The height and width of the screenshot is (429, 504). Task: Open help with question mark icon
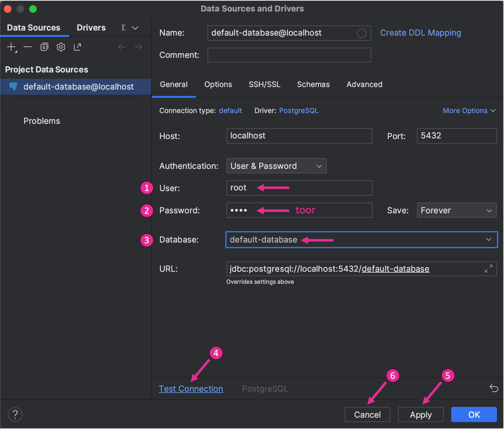[15, 414]
